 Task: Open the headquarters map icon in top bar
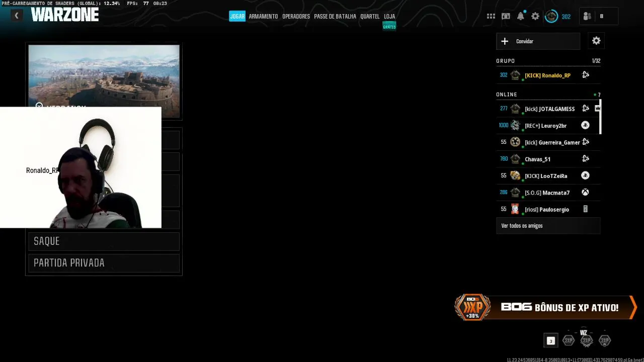(x=506, y=16)
